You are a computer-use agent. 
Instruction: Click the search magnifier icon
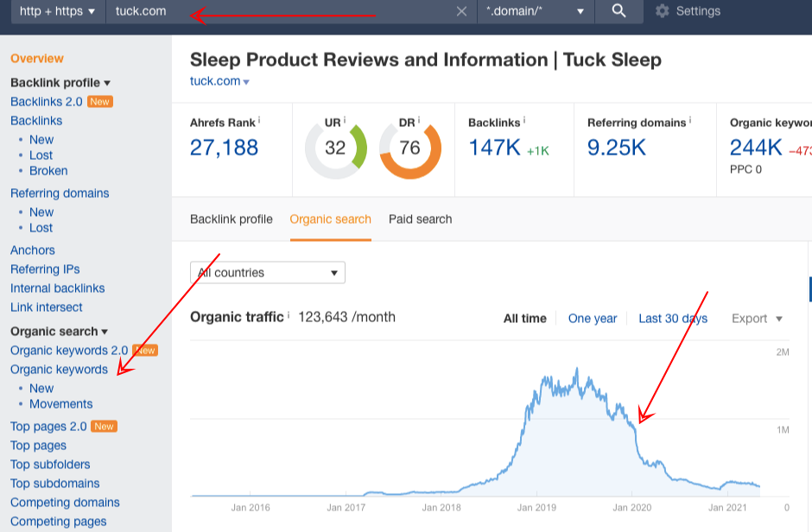tap(619, 11)
